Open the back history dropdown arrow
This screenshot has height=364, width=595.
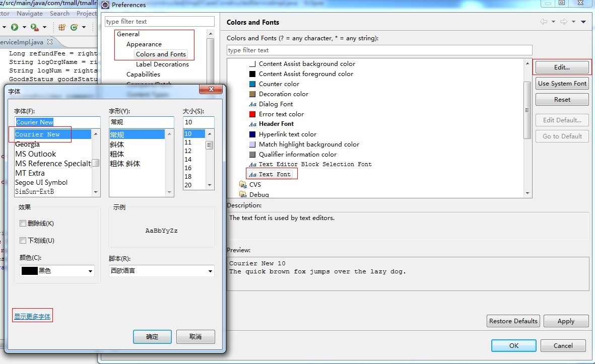[x=553, y=22]
